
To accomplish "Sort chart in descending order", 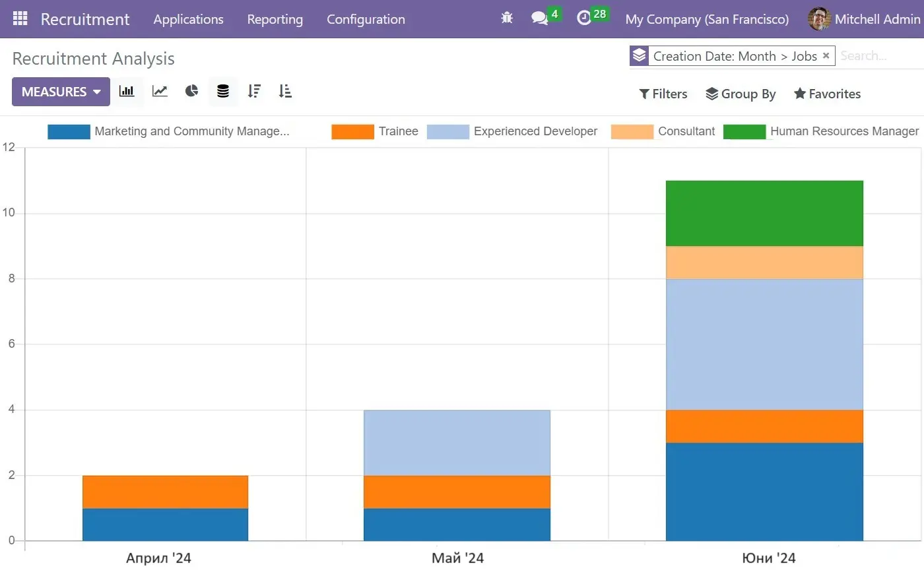I will pyautogui.click(x=254, y=91).
